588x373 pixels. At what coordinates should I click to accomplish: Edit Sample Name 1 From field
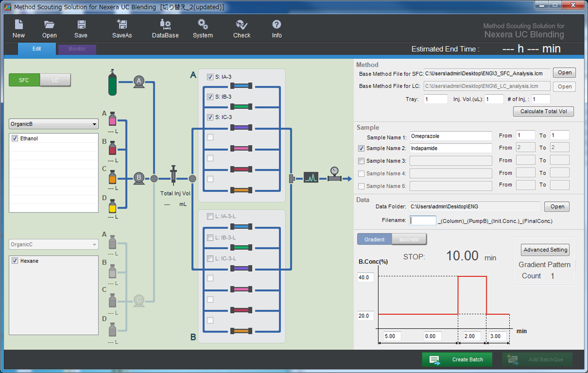pos(525,135)
